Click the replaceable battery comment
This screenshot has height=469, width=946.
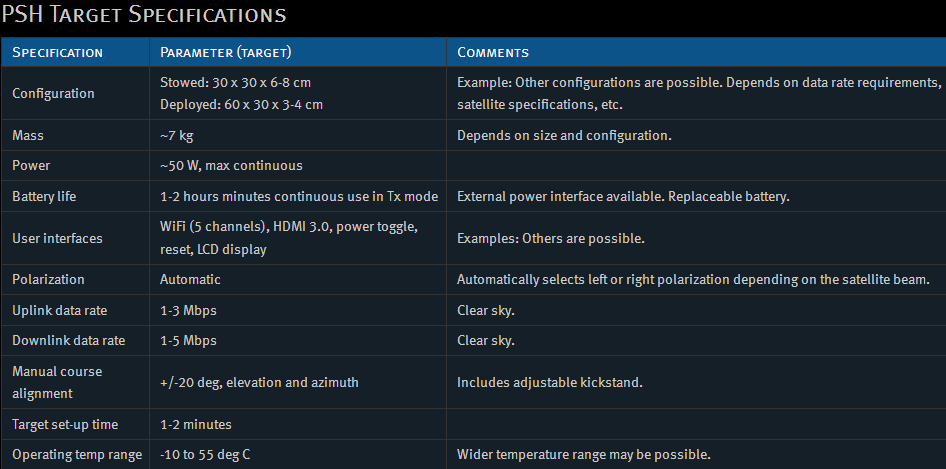623,196
